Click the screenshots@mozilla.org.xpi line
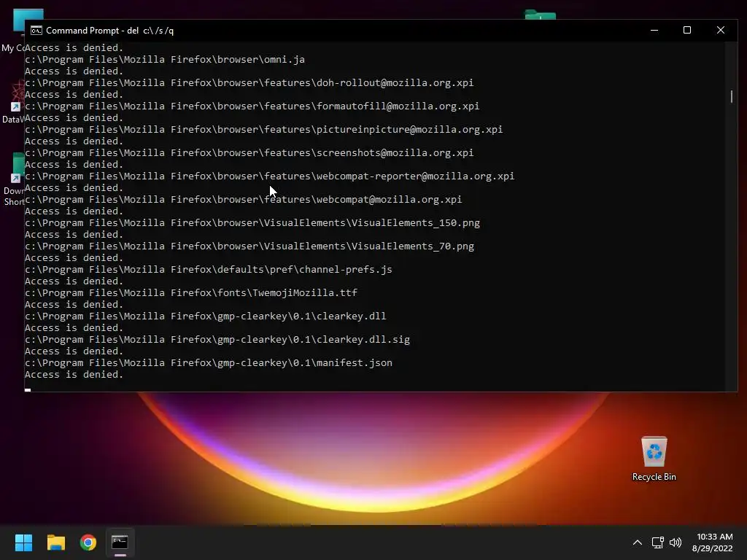The width and height of the screenshot is (747, 560). click(249, 153)
